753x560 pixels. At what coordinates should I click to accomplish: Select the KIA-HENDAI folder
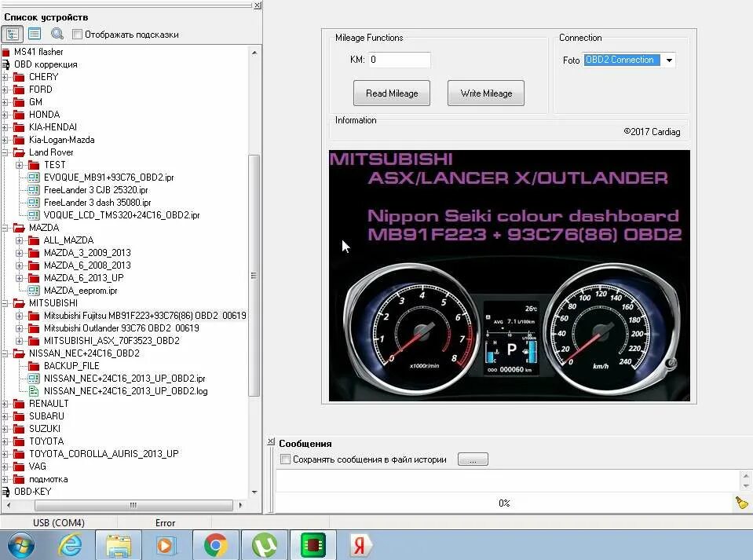53,127
